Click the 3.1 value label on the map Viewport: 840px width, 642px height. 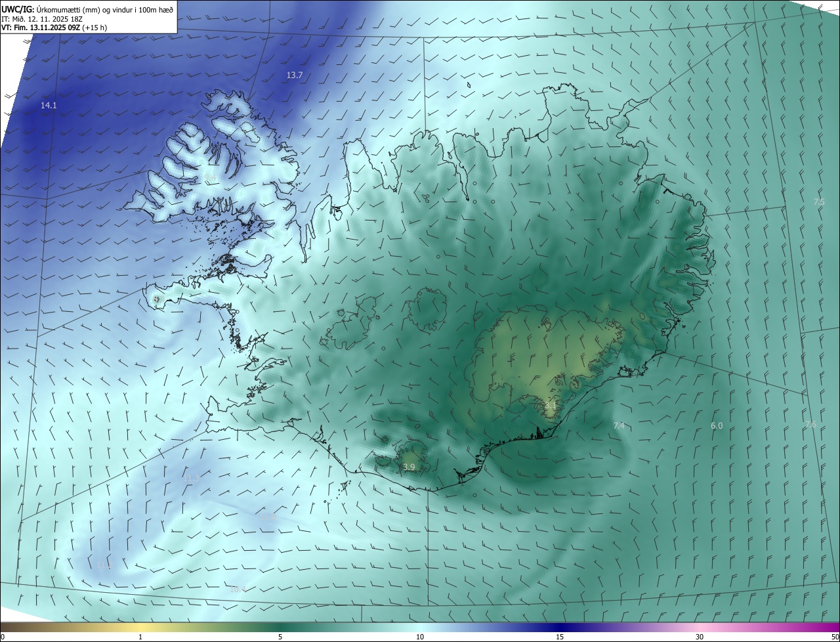(x=550, y=406)
